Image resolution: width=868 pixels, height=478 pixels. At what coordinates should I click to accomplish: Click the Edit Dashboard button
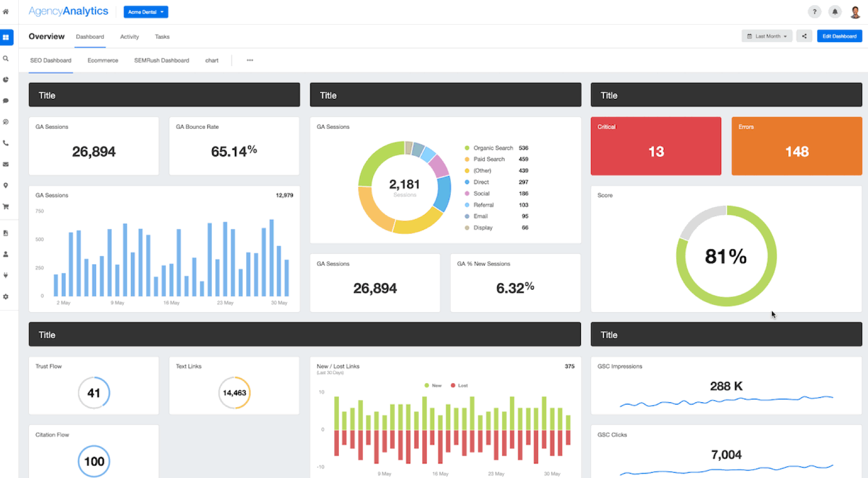pyautogui.click(x=840, y=36)
